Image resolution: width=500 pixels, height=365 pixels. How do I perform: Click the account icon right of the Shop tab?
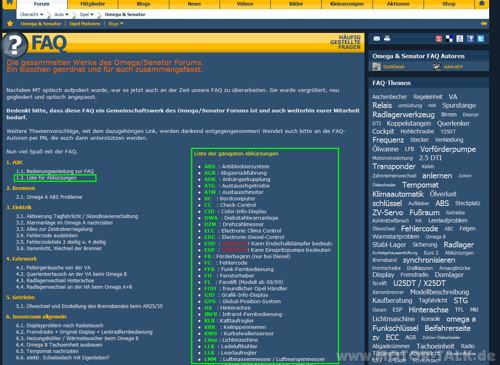[482, 3]
